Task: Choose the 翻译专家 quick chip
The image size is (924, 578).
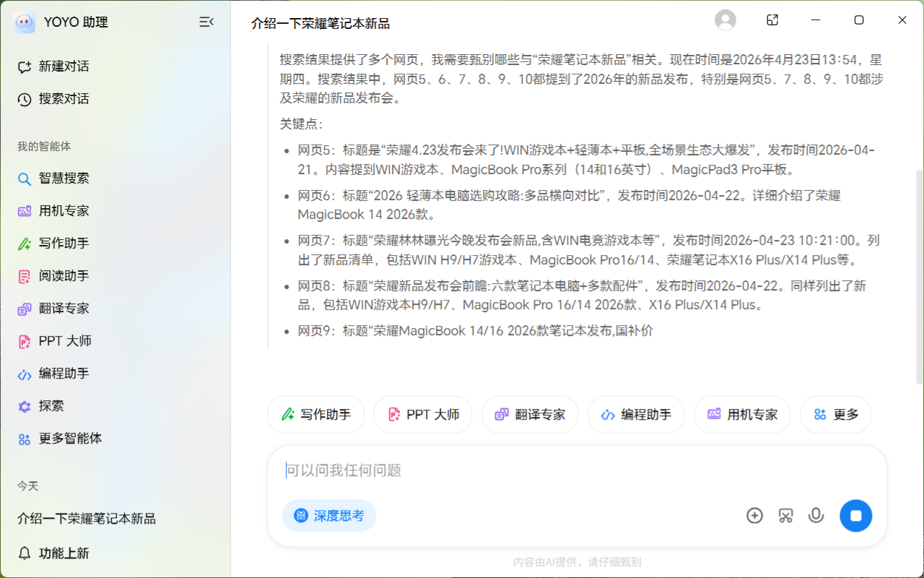Action: pos(530,415)
